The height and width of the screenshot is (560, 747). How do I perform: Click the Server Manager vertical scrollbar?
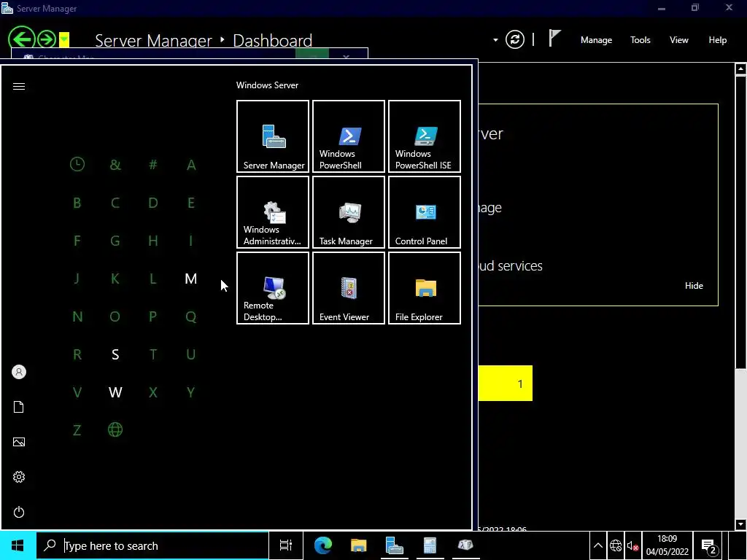[x=740, y=222]
